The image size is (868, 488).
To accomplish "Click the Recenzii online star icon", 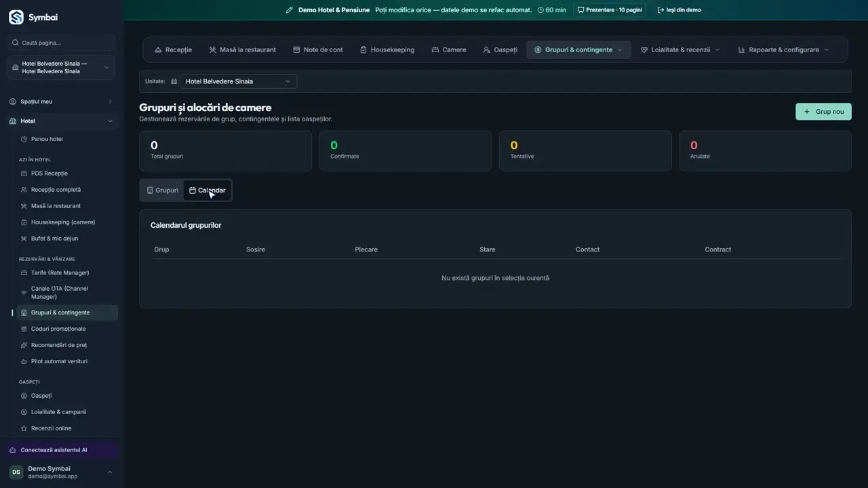I will coord(24,428).
